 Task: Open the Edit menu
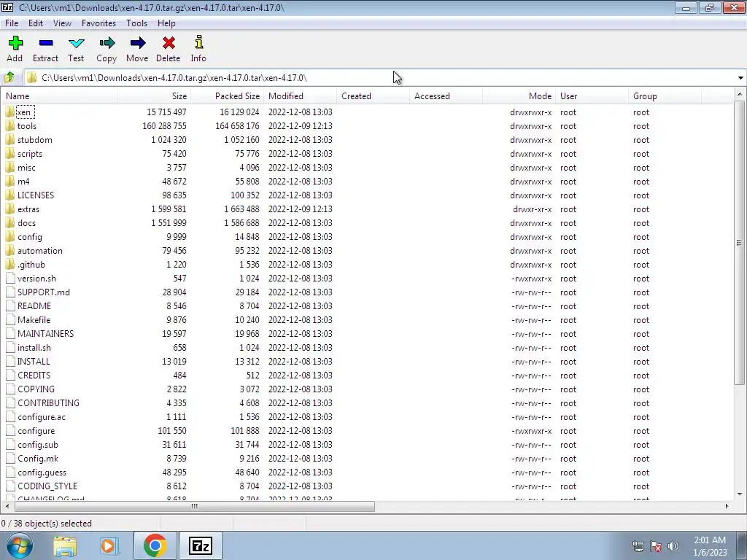(36, 23)
